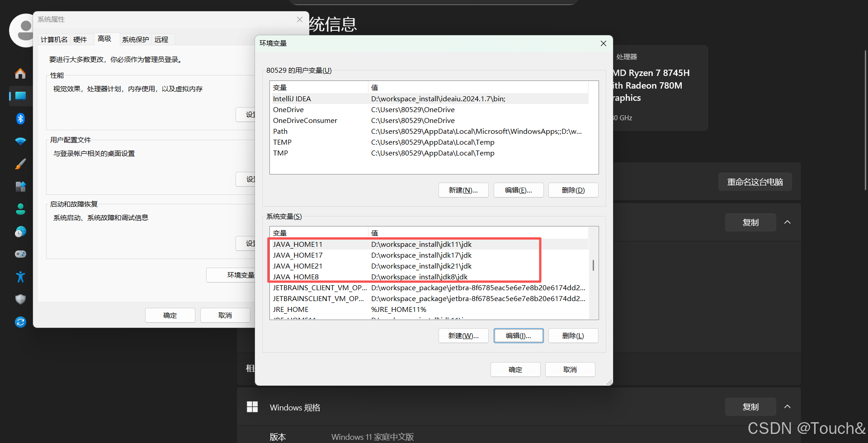Collapse the Windows 规格 section chevron
868x443 pixels.
pyautogui.click(x=787, y=407)
